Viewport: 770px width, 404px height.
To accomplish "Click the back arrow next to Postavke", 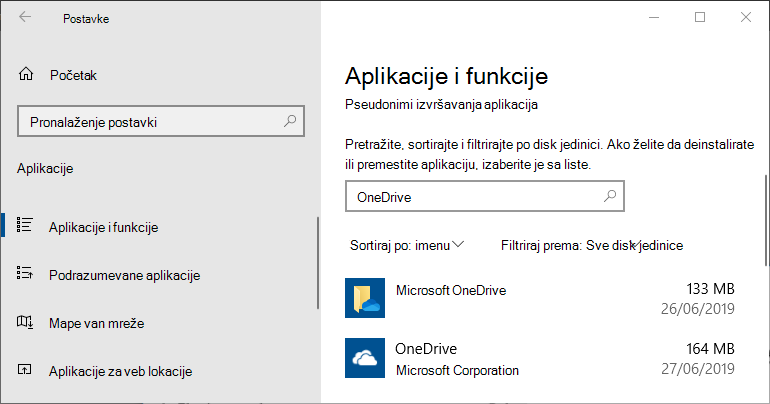I will 25,17.
